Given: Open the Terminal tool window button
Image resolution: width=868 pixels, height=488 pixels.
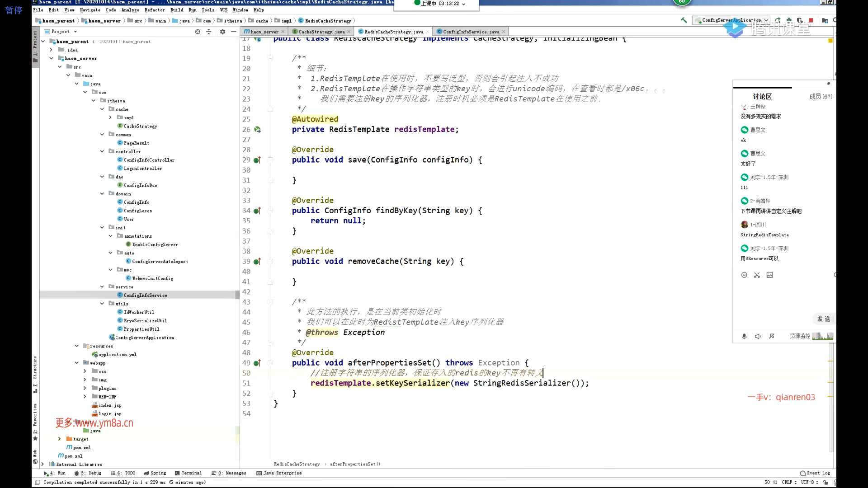Looking at the screenshot, I should tap(188, 473).
